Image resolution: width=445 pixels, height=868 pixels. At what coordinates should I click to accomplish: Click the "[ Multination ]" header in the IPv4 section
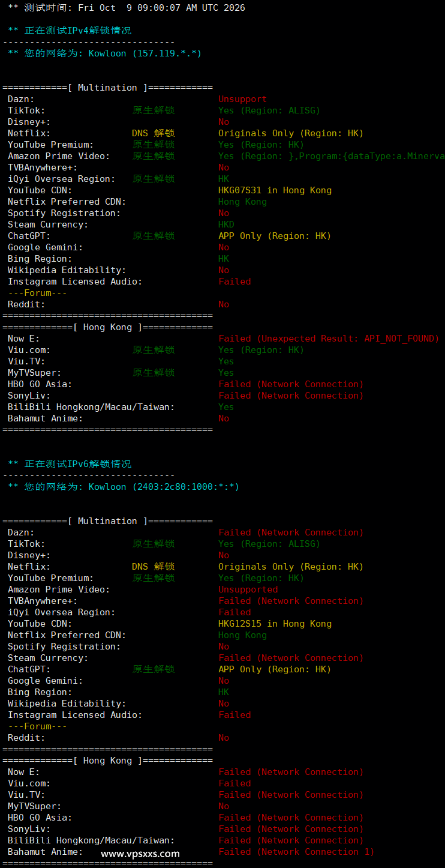[x=107, y=88]
